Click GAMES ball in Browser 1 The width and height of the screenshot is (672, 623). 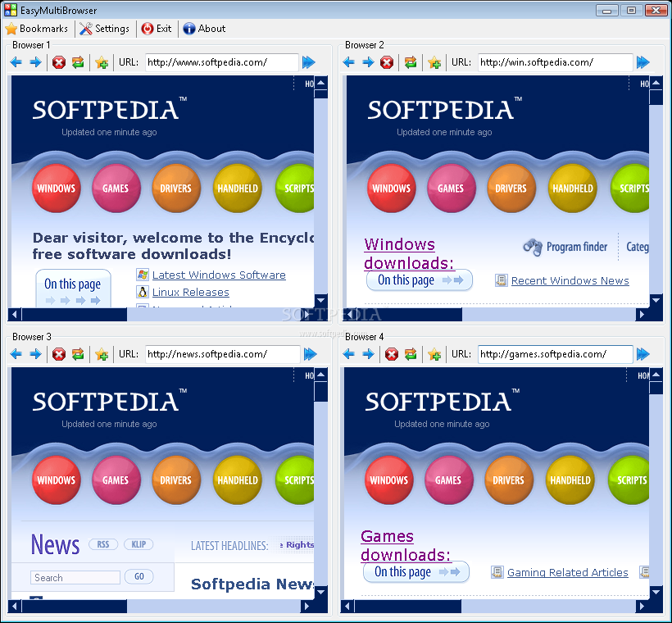tap(116, 189)
